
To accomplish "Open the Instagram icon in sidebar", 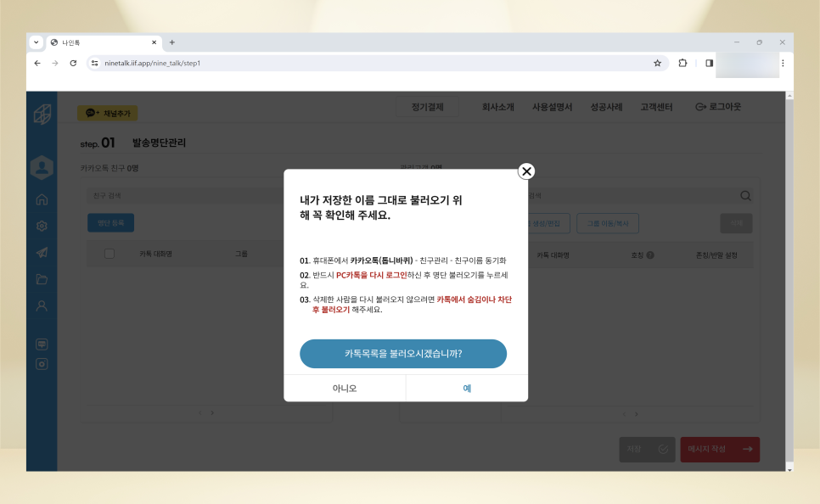I will [42, 364].
